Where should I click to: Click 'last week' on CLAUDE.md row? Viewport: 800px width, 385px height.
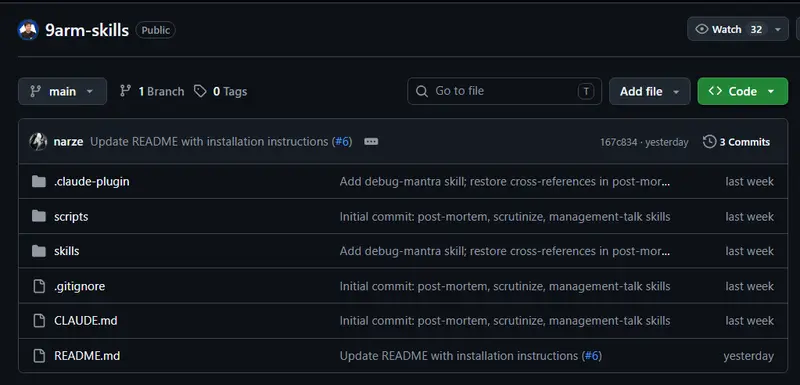click(749, 321)
